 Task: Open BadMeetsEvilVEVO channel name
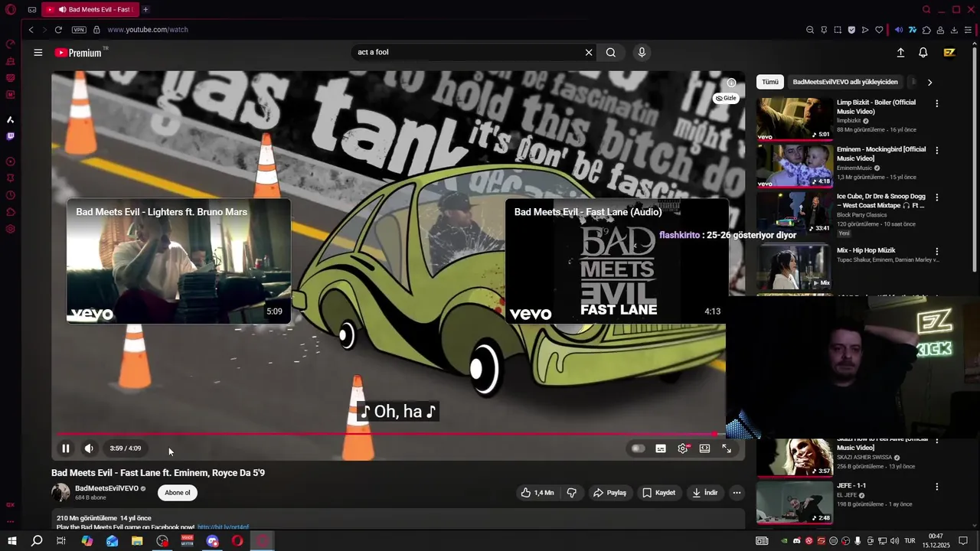pyautogui.click(x=106, y=488)
